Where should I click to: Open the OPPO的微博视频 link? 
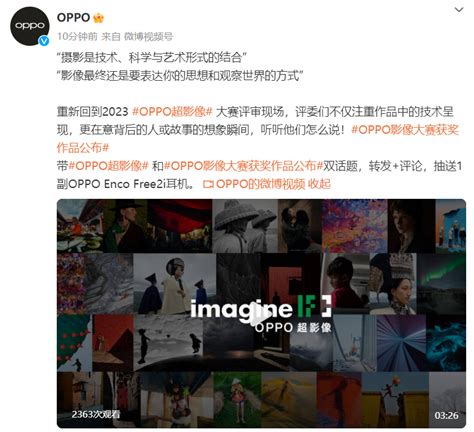[x=260, y=184]
